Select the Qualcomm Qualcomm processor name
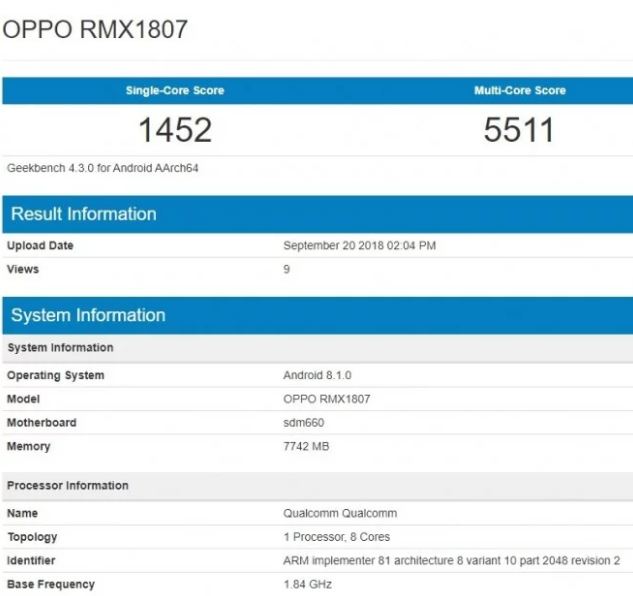Viewport: 633px width, 596px height. click(340, 513)
